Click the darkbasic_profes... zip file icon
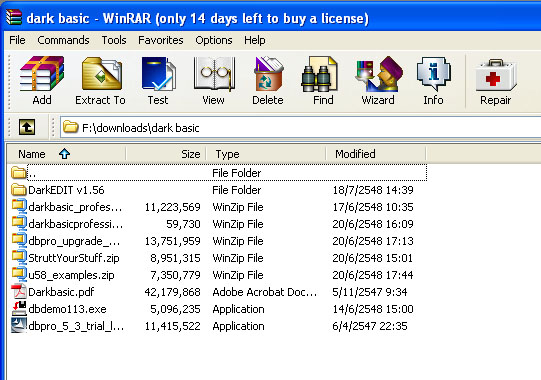Screen dimensions: 541x380 [19, 206]
